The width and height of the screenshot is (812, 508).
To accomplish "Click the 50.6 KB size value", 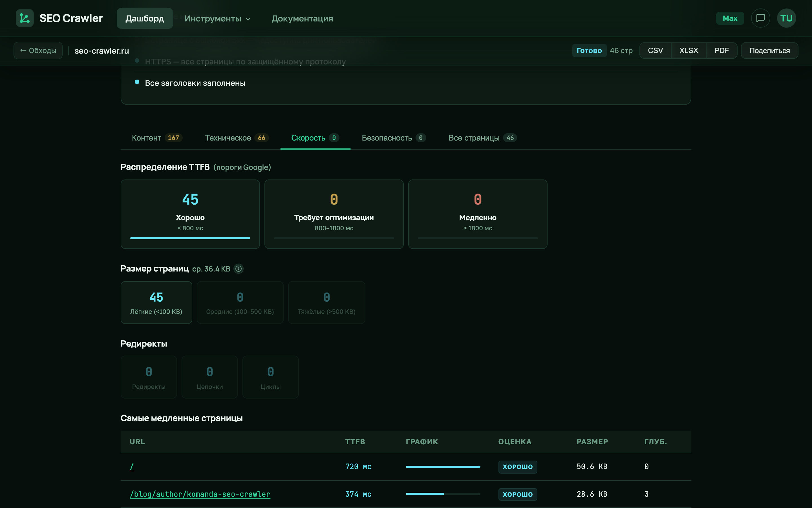I will coord(592,466).
